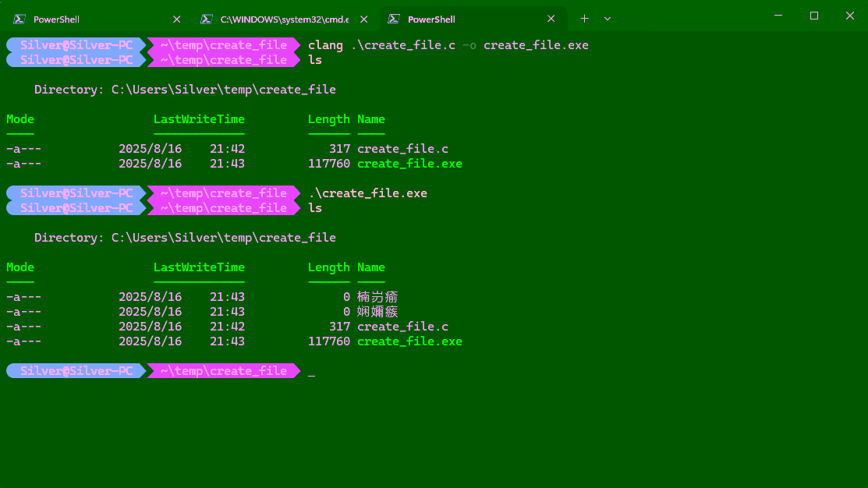This screenshot has height=488, width=868.
Task: Click the clang compile command text
Action: pos(448,45)
